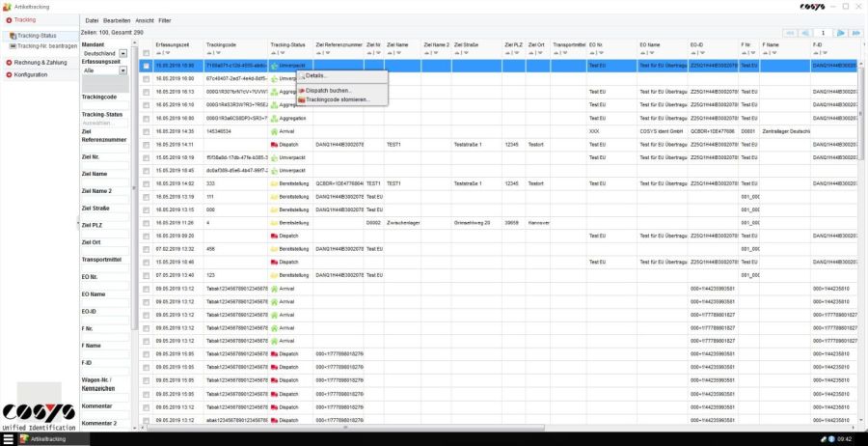Tick the select-all checkbox in table header
This screenshot has width=868, height=446.
146,53
